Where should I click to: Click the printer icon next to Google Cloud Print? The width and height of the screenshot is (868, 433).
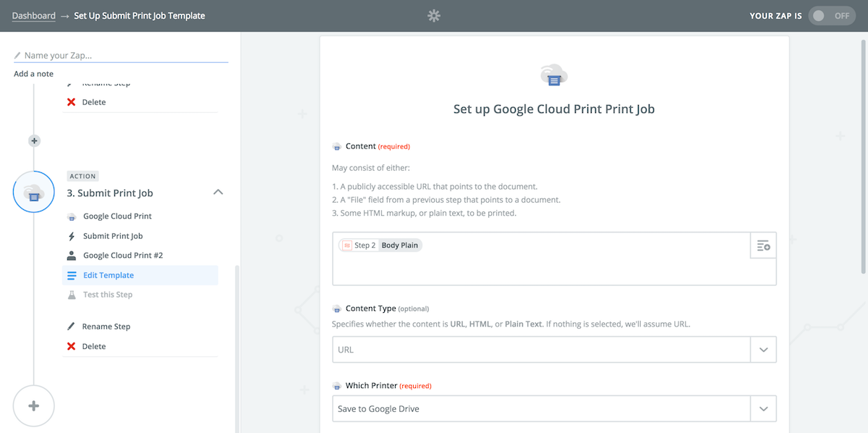click(x=71, y=216)
